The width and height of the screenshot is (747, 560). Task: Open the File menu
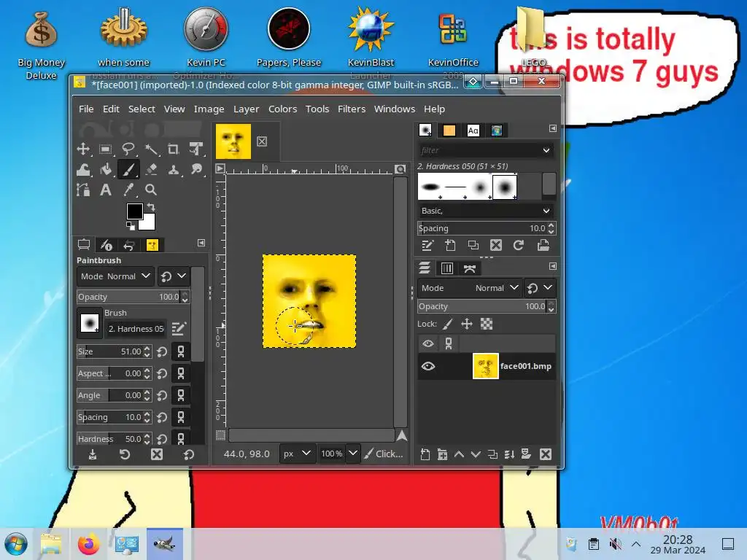pyautogui.click(x=86, y=109)
